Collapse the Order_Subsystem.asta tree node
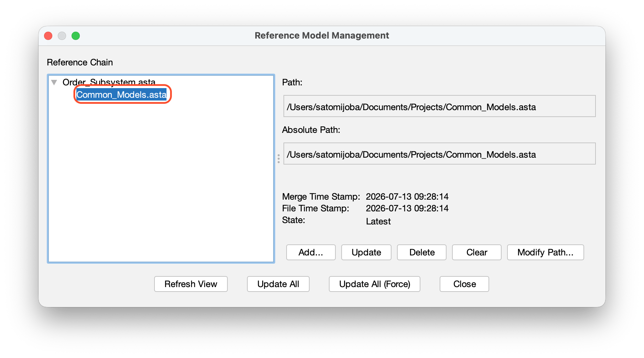Viewport: 644px width, 358px height. pos(54,82)
